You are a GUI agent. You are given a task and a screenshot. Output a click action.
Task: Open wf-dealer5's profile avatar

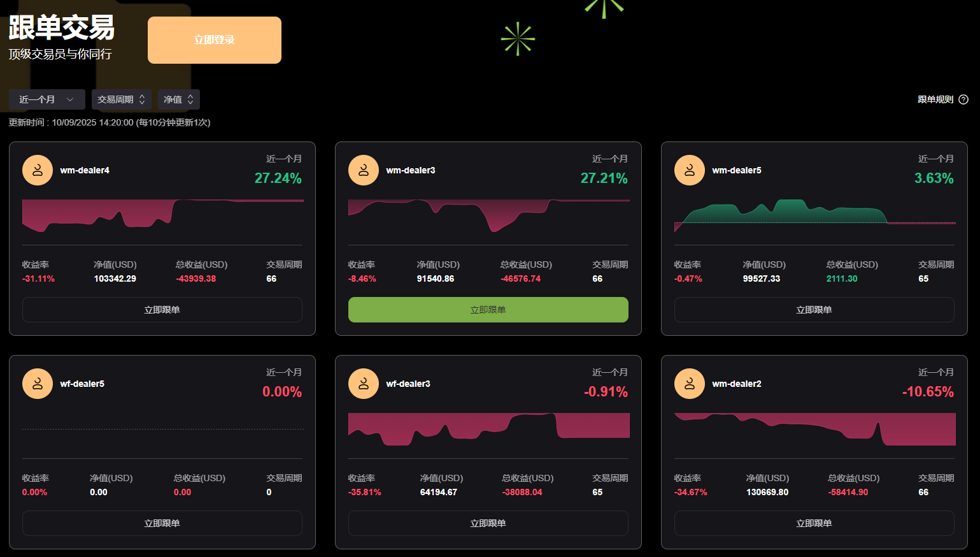(37, 384)
